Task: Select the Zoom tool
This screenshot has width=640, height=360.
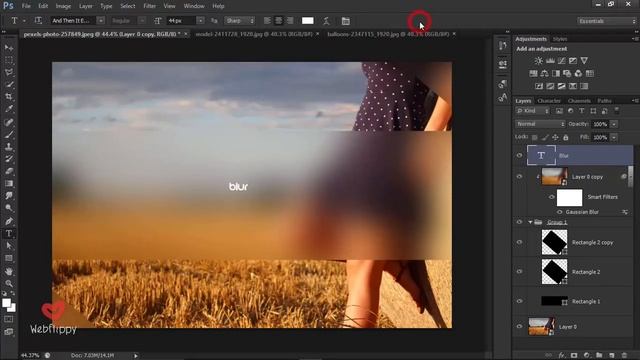Action: (x=9, y=283)
